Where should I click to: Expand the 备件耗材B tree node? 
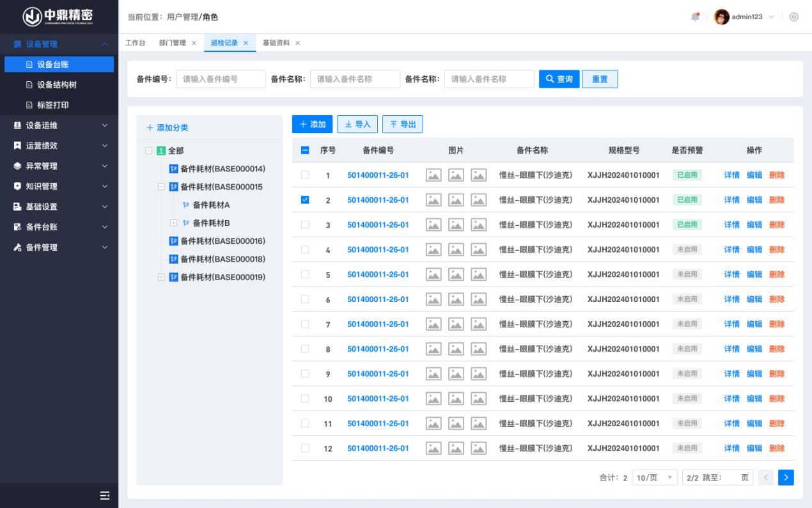(173, 223)
